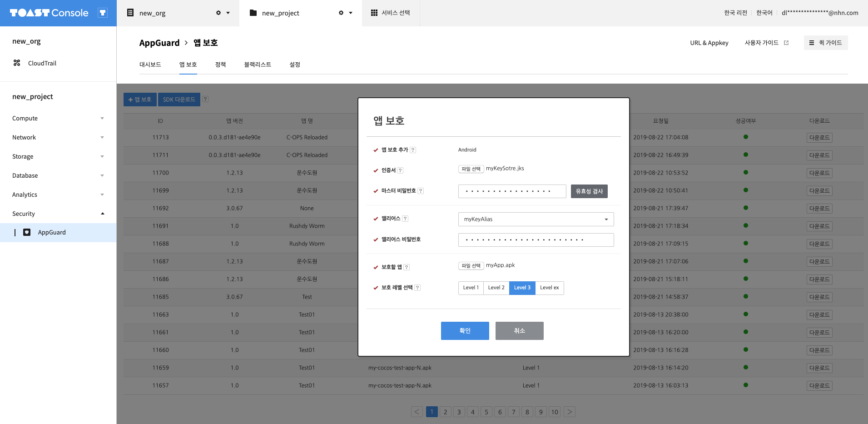Open new_project settings gear

(341, 13)
